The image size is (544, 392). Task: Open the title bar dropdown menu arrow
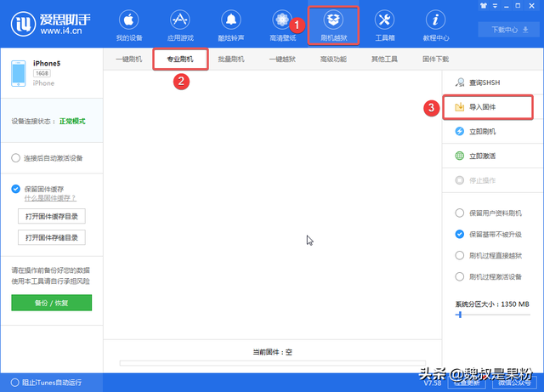(495, 6)
